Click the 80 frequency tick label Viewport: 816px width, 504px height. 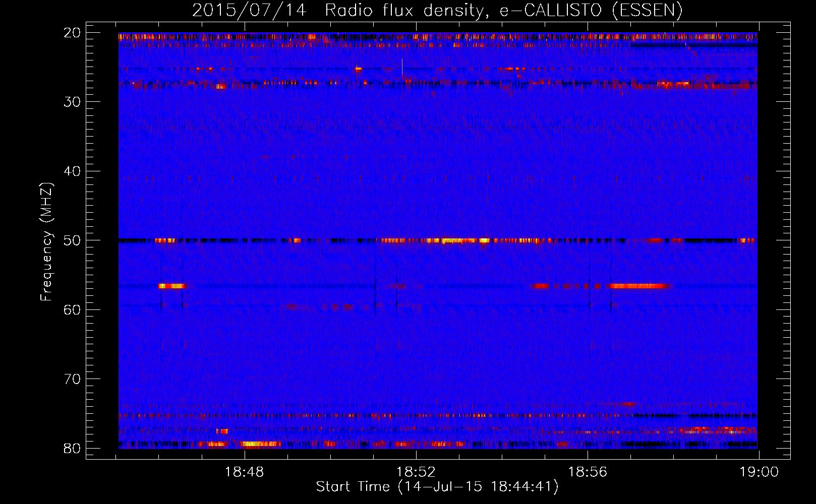tap(73, 449)
